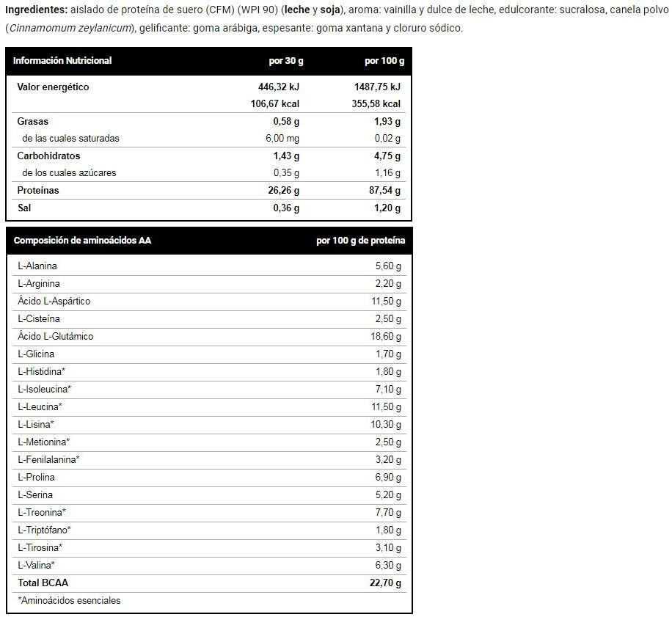The width and height of the screenshot is (672, 617).
Task: Click the 'Ingredientes:' label text
Action: [36, 11]
